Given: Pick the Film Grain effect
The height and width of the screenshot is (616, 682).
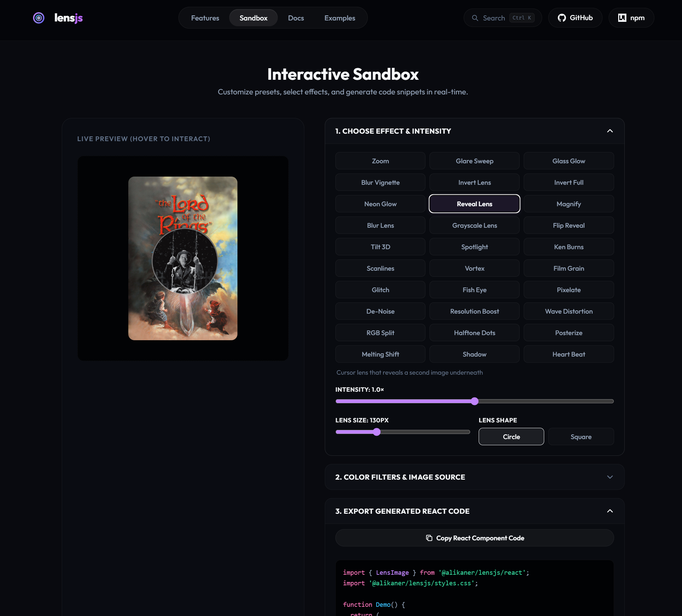Looking at the screenshot, I should [569, 268].
